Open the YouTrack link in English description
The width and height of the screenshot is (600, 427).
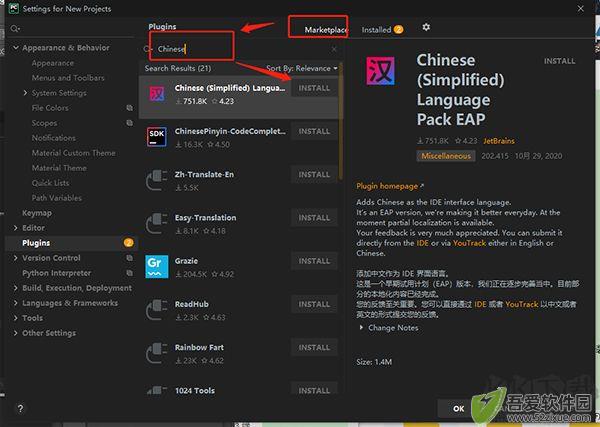pos(469,243)
